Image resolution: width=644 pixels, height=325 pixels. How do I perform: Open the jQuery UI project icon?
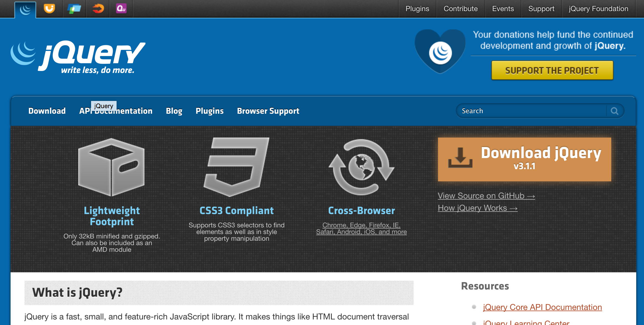(x=49, y=9)
